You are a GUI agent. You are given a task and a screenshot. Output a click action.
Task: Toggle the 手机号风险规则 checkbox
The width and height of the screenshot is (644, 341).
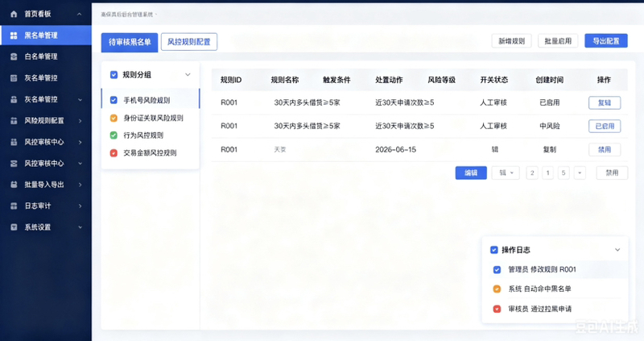pos(114,100)
